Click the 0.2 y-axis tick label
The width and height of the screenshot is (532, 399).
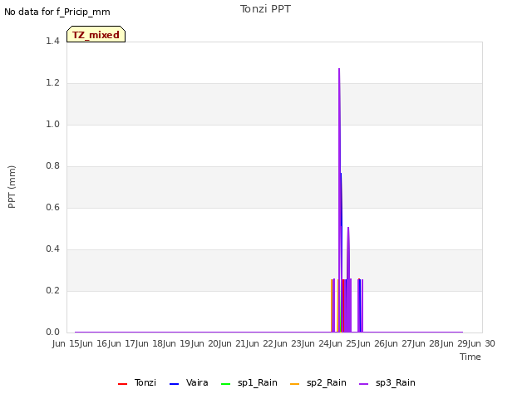52,290
